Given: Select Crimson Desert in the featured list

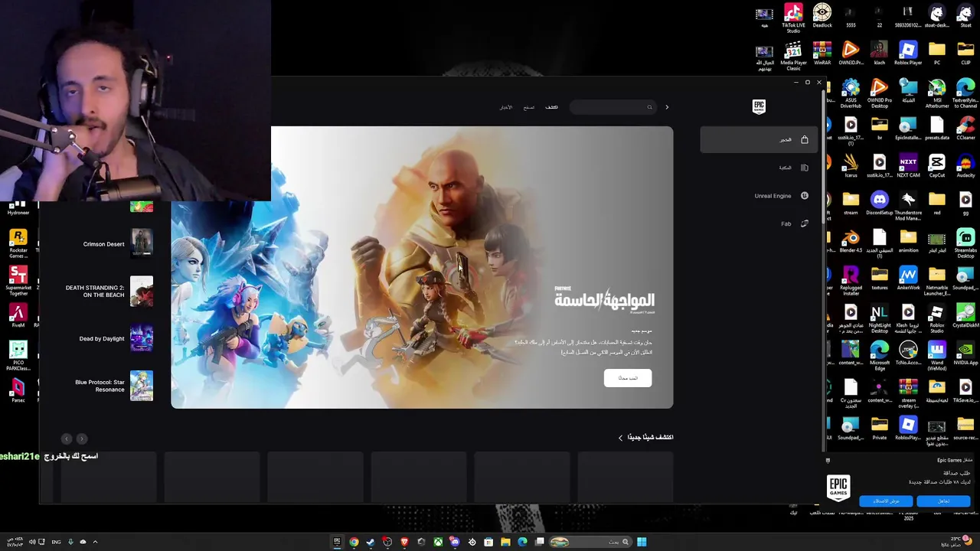Looking at the screenshot, I should [x=118, y=244].
